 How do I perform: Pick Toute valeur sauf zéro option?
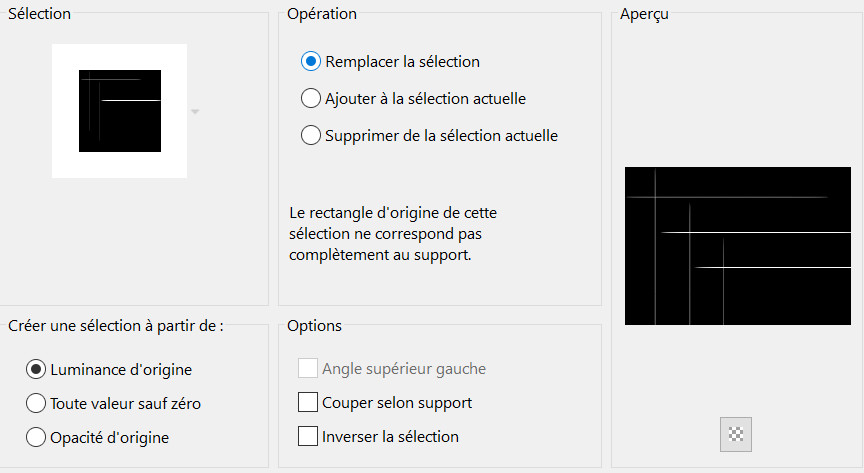click(x=35, y=403)
